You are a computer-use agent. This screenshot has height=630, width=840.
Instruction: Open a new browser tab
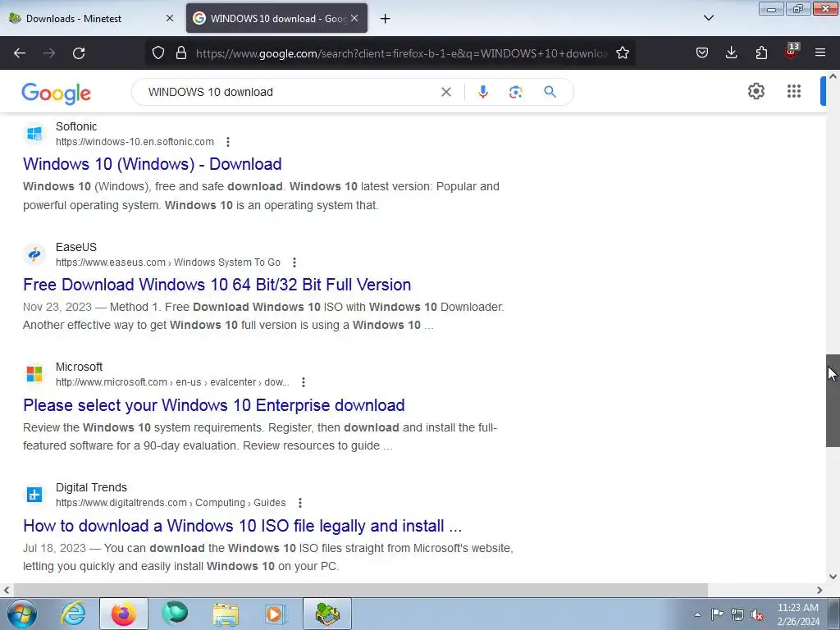click(386, 19)
